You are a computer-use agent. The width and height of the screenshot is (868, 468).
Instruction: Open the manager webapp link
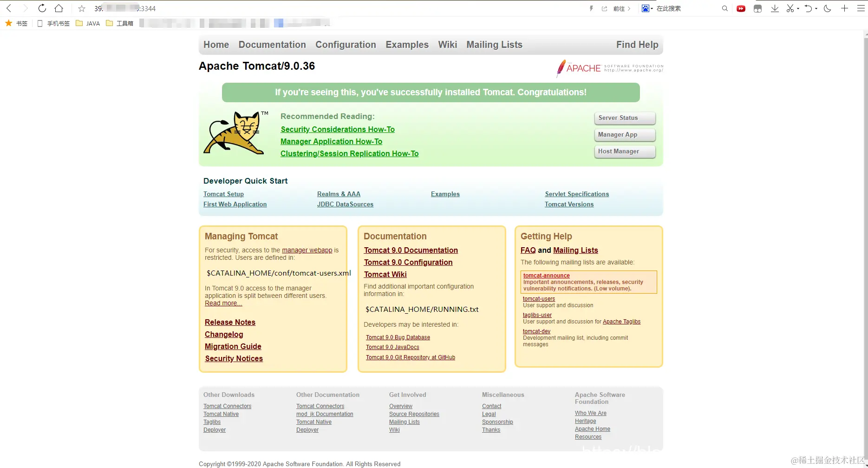coord(307,250)
